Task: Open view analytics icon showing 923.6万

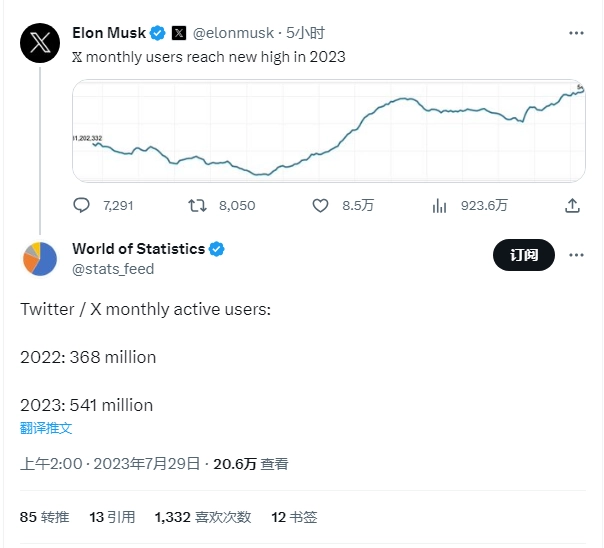Action: [x=439, y=205]
